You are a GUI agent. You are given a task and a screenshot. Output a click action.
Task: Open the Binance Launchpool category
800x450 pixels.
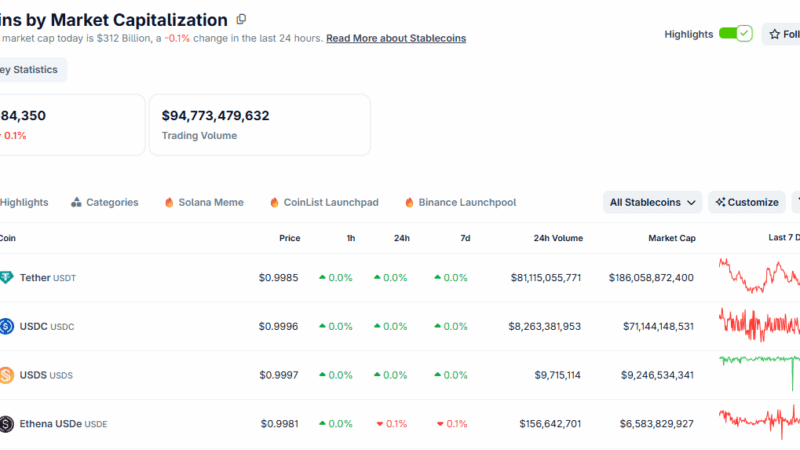460,203
